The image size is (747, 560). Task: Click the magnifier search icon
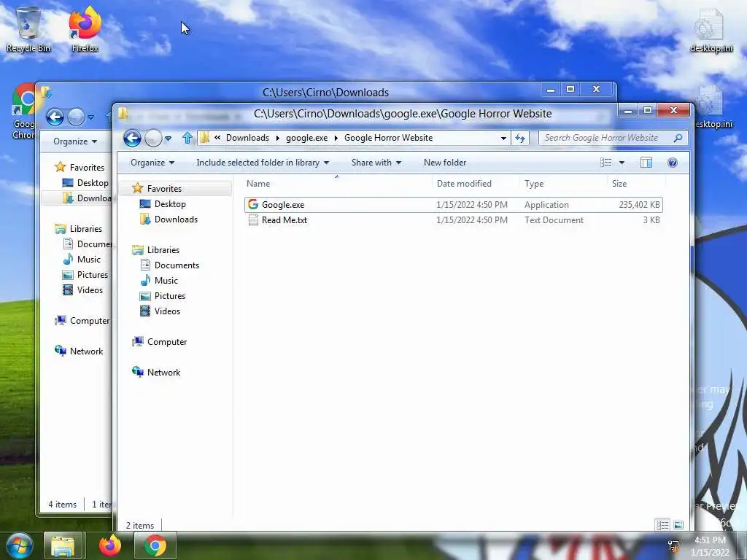(678, 138)
